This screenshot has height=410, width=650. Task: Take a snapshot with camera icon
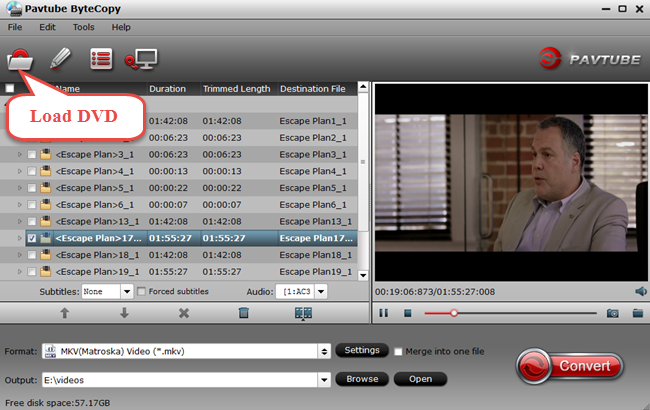click(613, 313)
